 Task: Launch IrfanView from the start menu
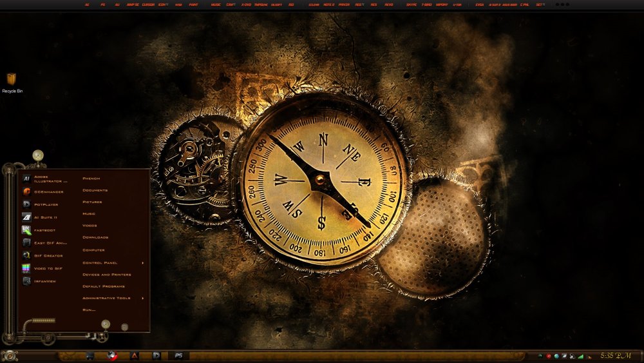point(45,281)
